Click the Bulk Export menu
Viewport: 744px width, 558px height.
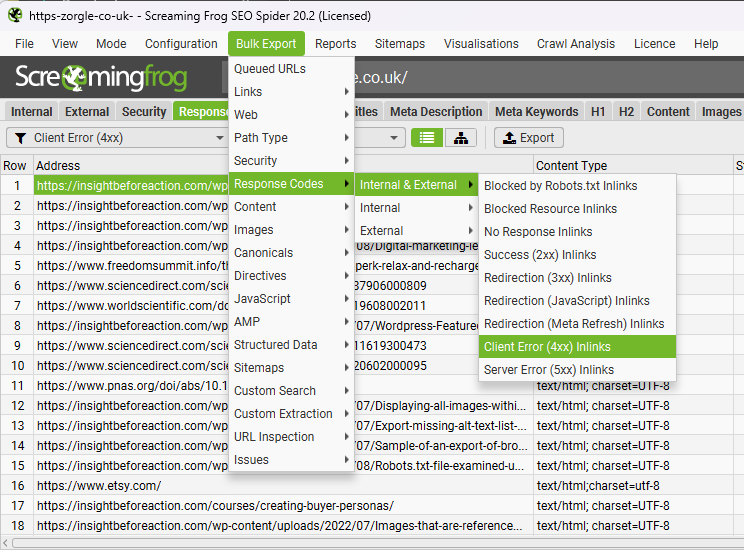point(266,44)
